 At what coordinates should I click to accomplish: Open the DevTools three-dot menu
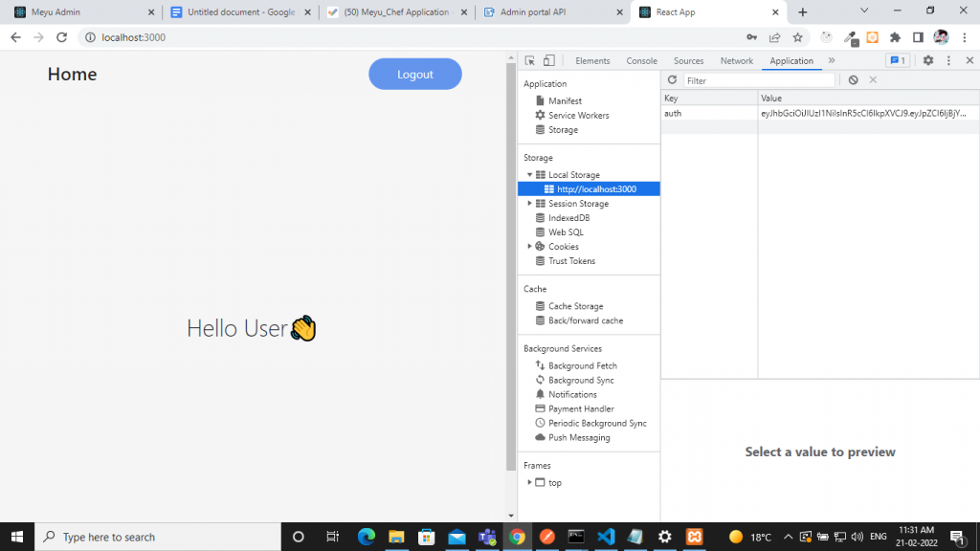click(x=948, y=60)
